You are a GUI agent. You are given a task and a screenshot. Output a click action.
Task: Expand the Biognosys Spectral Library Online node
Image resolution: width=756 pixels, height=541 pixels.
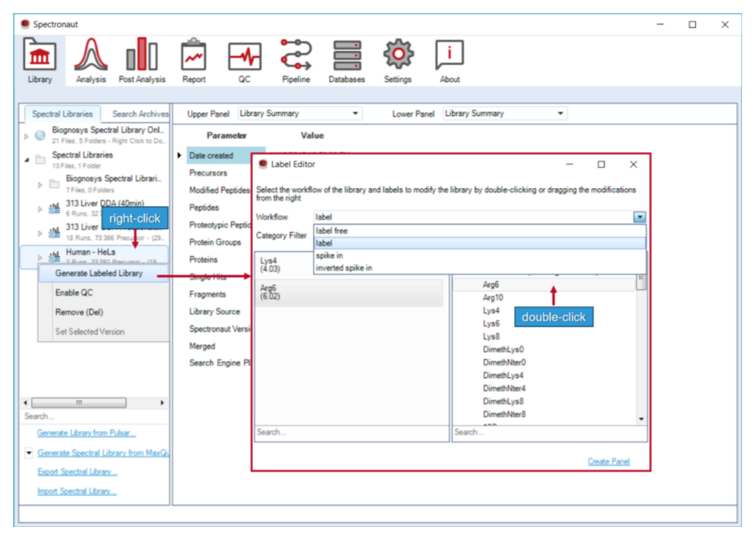click(27, 136)
